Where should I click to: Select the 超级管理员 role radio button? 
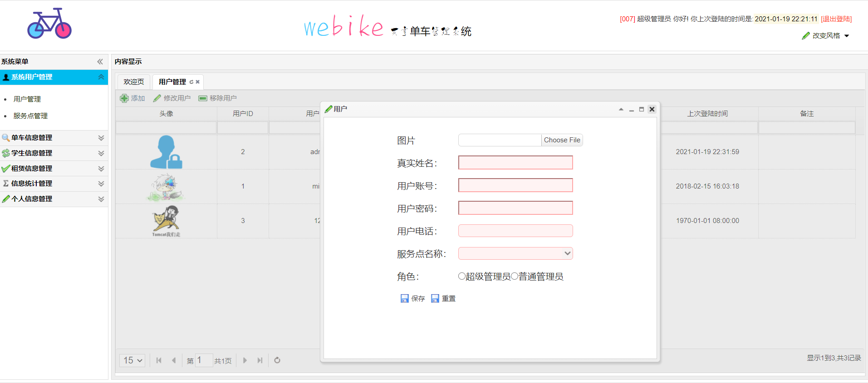click(462, 276)
